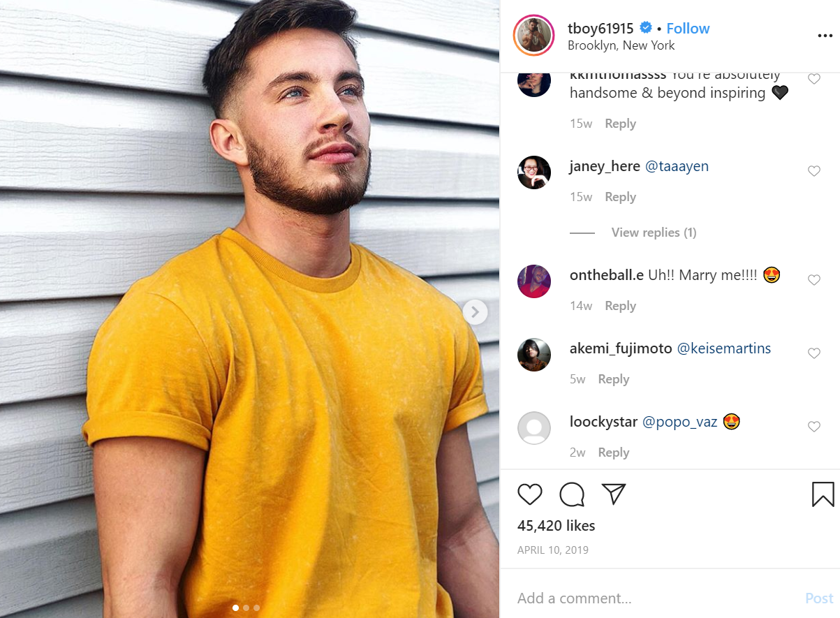Follow the tboy61915 account
Screen dimensions: 840x618
(688, 28)
